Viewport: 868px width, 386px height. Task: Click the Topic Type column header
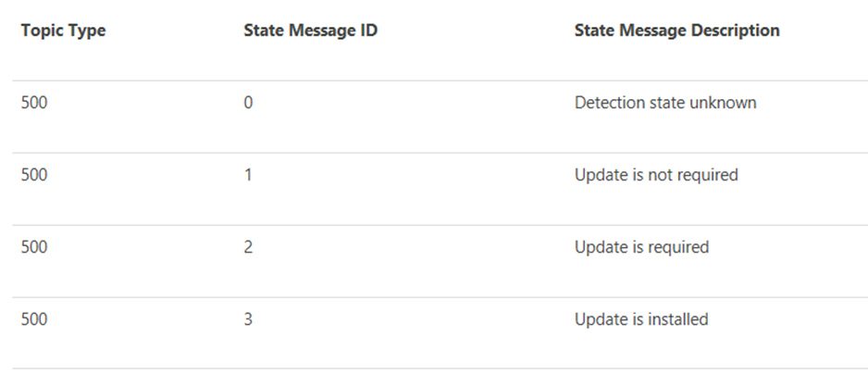63,31
